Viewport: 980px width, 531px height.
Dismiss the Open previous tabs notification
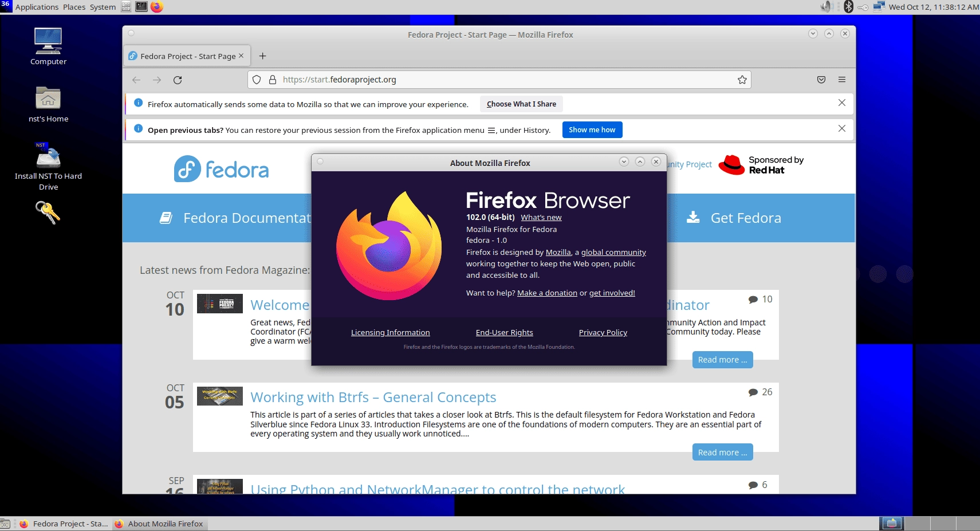tap(842, 128)
